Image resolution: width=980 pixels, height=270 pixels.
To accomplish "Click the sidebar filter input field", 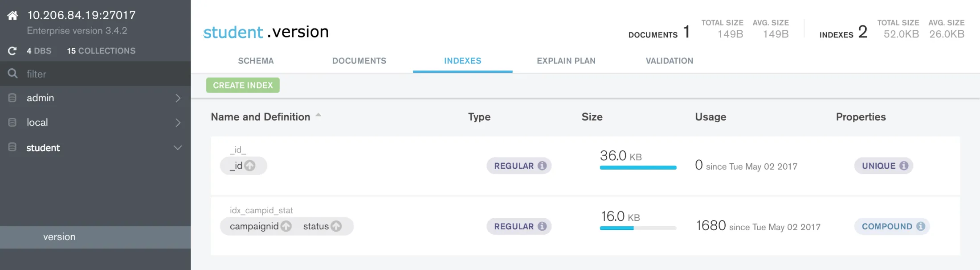I will click(102, 74).
